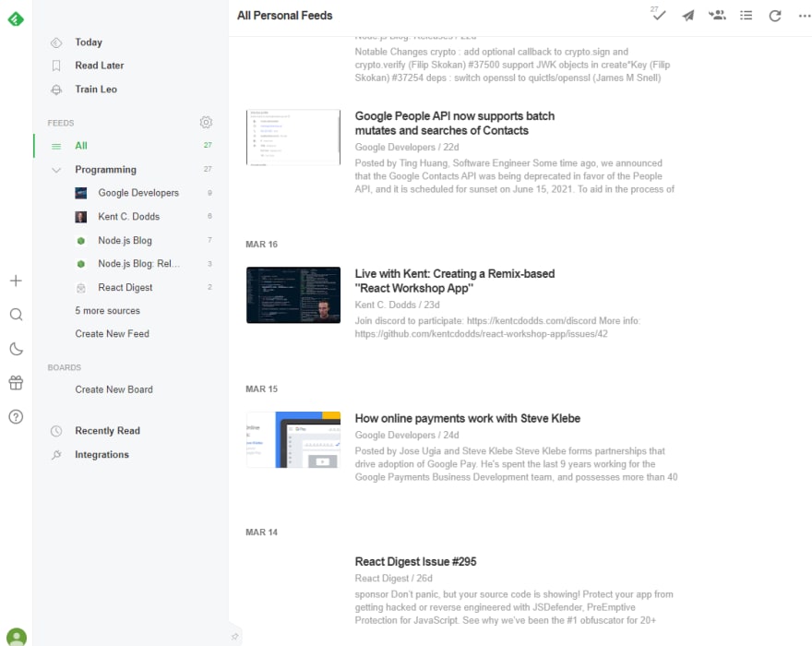The width and height of the screenshot is (812, 646).
Task: Click the 'React Digest / 26d' source line
Action: click(x=393, y=578)
